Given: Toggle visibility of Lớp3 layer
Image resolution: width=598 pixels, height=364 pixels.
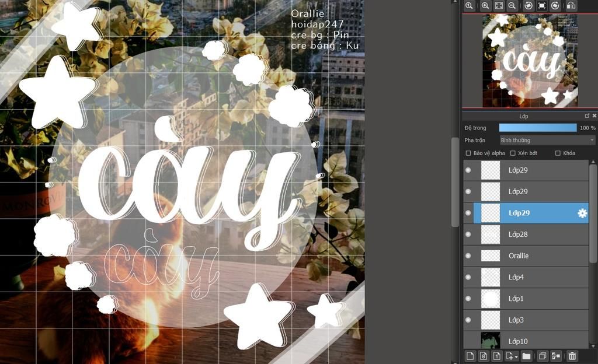Looking at the screenshot, I should [468, 320].
